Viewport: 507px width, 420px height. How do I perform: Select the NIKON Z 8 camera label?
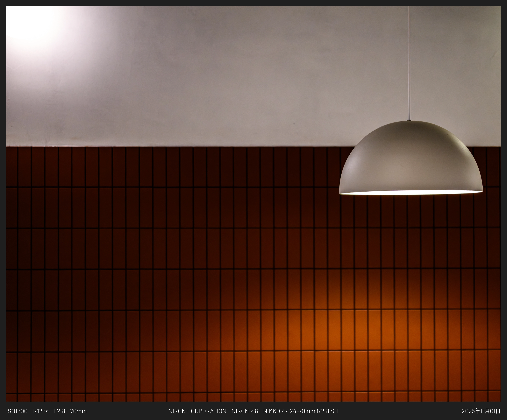[245, 411]
